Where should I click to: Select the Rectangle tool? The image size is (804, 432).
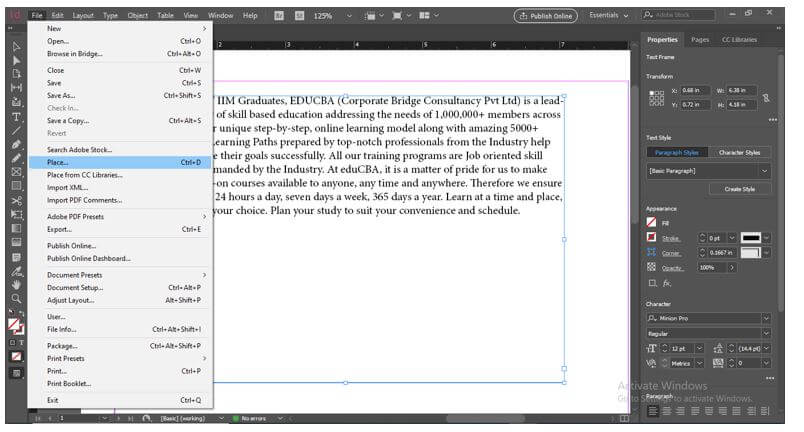16,186
